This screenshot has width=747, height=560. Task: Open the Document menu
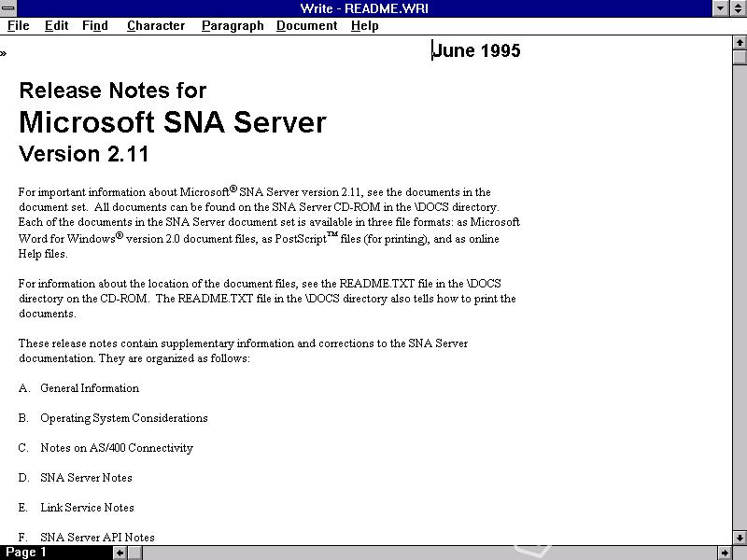(x=307, y=26)
